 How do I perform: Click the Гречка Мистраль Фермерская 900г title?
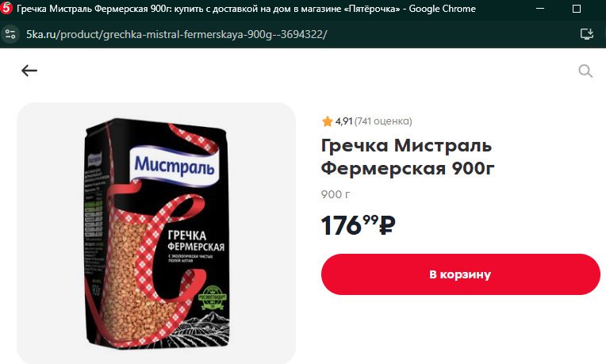[x=408, y=157]
